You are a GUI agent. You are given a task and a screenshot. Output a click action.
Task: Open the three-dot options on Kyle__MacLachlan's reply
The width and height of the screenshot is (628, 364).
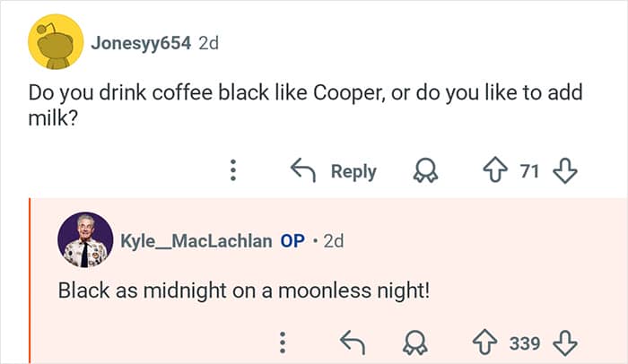pyautogui.click(x=283, y=342)
